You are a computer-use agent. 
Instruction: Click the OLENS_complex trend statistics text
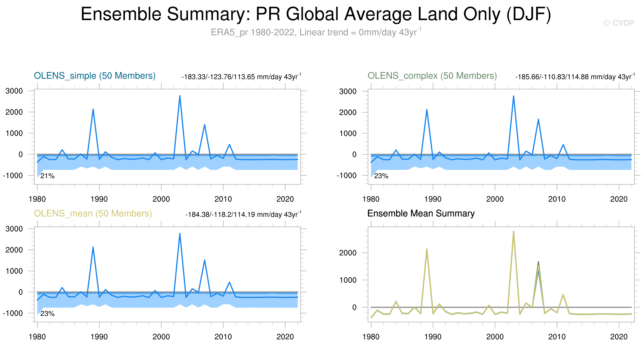tap(575, 77)
